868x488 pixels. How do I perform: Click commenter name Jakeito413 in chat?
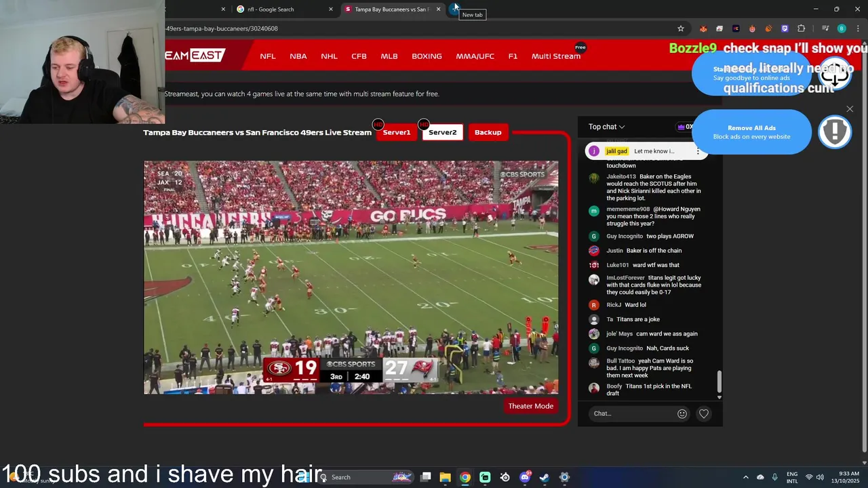621,177
